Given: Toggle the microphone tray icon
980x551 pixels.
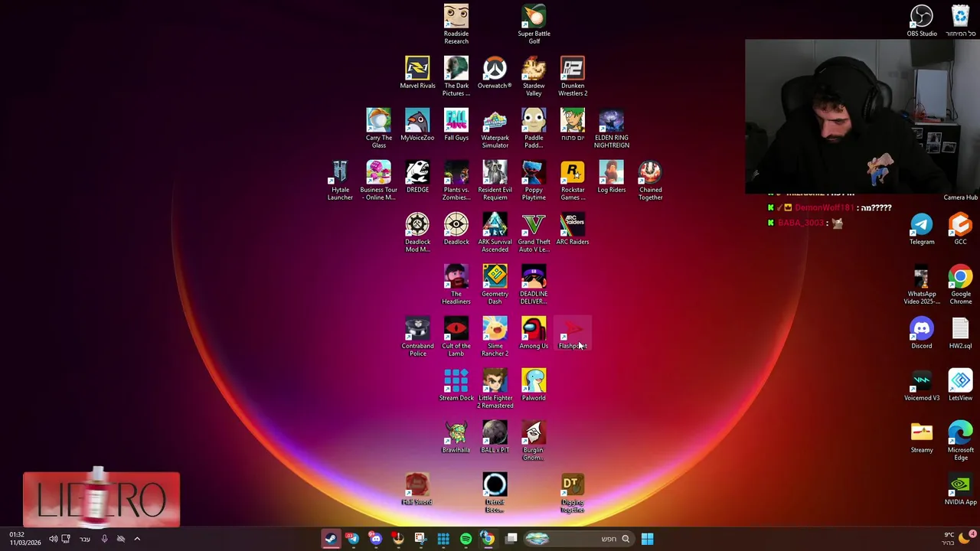Looking at the screenshot, I should 104,539.
